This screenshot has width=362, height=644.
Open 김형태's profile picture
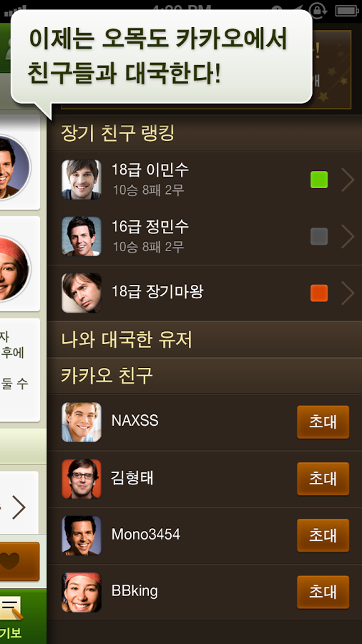(82, 479)
